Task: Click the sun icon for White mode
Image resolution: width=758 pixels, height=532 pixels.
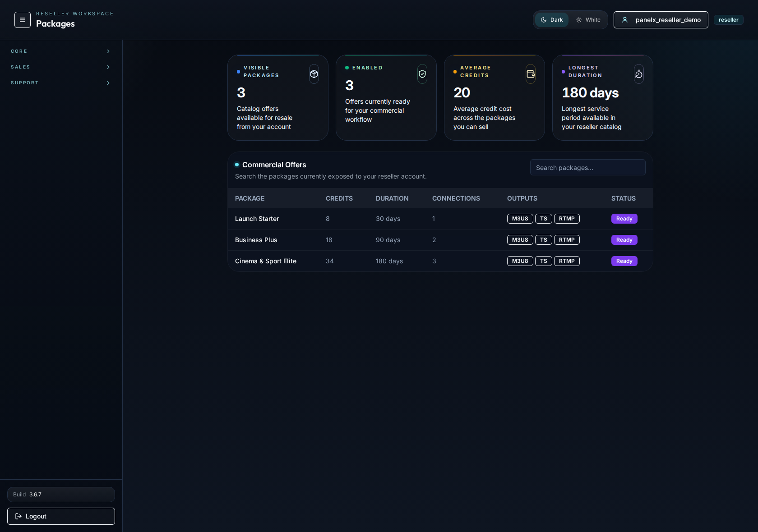Action: coord(579,20)
